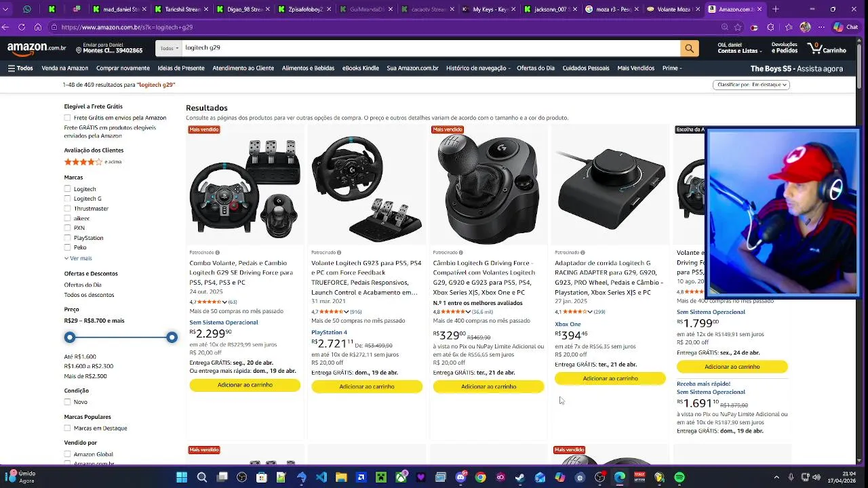Open Spotify from taskbar
Viewport: 868px width, 488px height.
coord(679,477)
